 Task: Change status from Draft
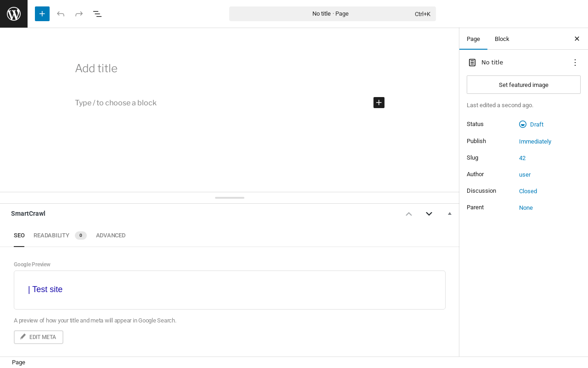click(531, 124)
